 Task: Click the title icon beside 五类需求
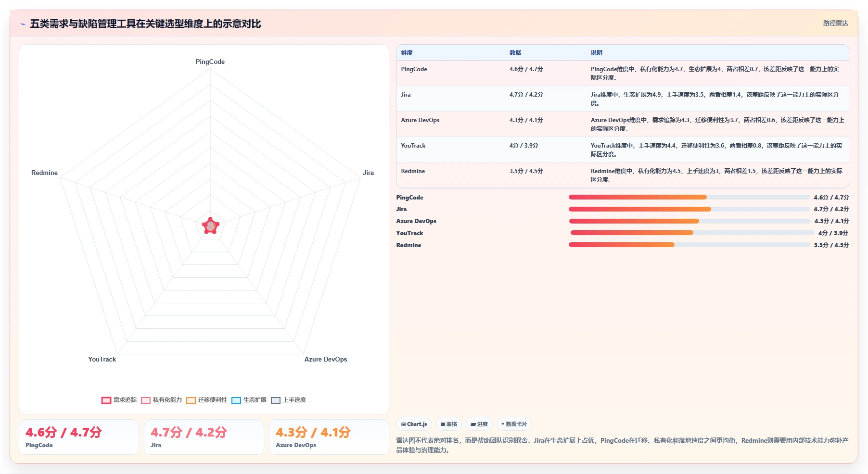click(x=23, y=24)
